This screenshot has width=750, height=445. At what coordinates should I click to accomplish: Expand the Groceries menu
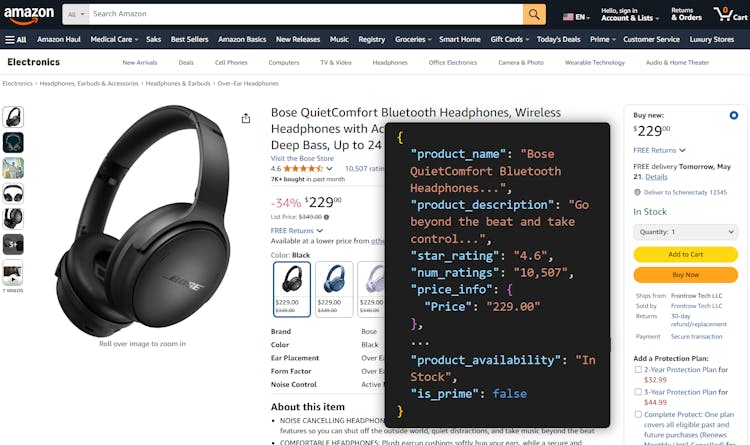pyautogui.click(x=413, y=40)
